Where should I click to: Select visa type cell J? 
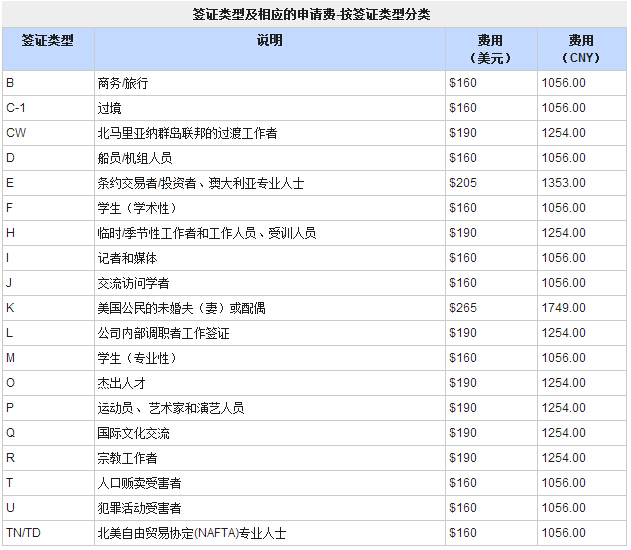48,283
